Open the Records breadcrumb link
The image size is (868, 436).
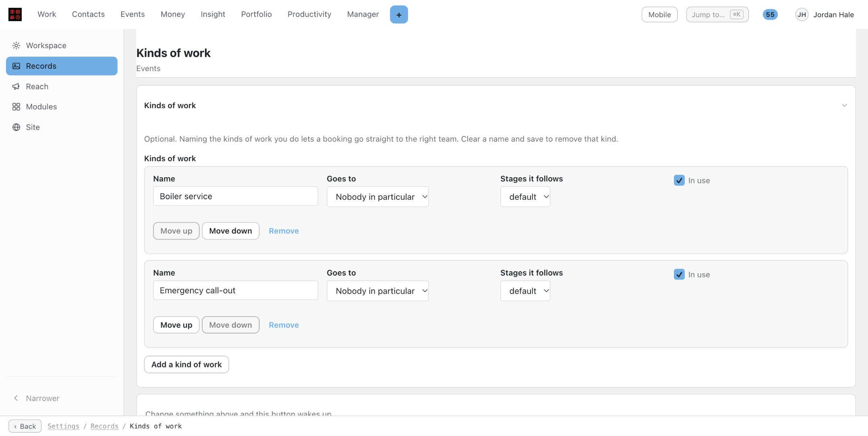[x=104, y=426]
